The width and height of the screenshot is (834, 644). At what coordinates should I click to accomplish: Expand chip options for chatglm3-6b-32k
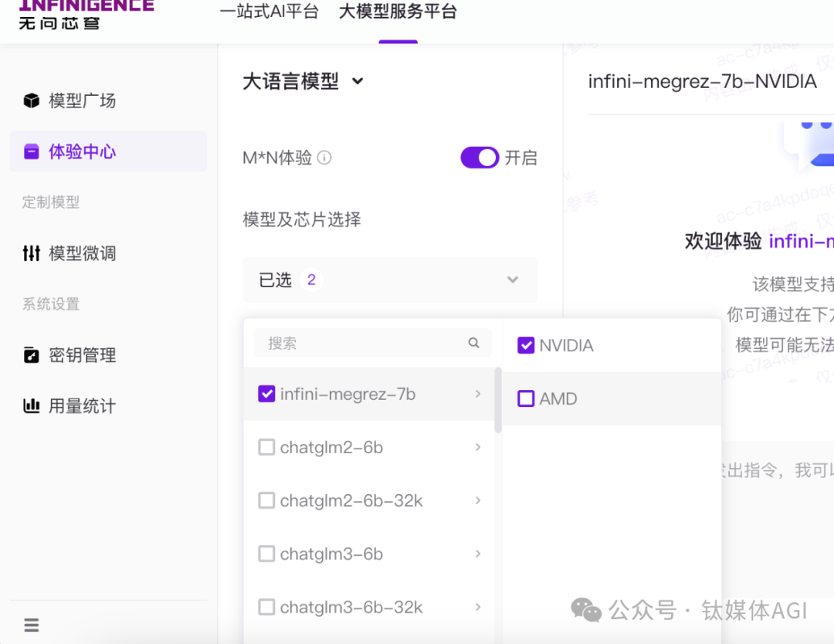coord(478,607)
